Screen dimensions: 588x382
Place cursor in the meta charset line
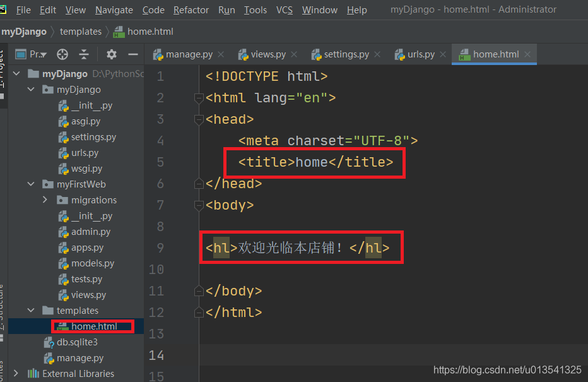click(328, 141)
